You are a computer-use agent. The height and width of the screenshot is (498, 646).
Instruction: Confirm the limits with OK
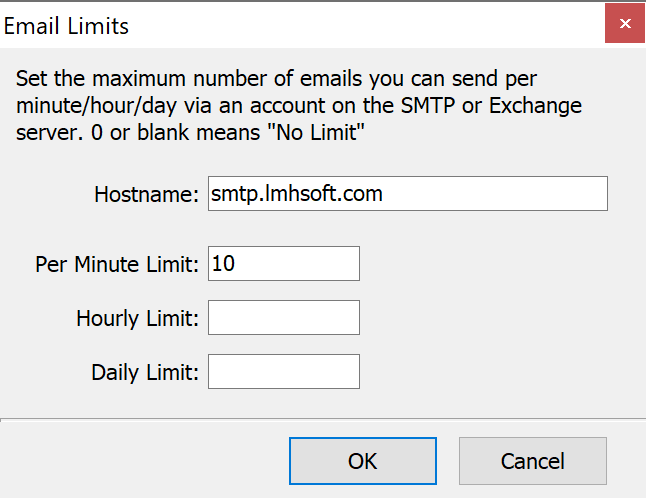click(x=363, y=461)
